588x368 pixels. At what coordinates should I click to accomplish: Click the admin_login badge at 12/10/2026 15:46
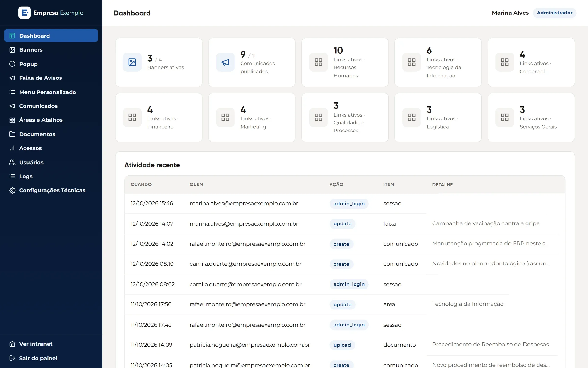click(x=349, y=204)
